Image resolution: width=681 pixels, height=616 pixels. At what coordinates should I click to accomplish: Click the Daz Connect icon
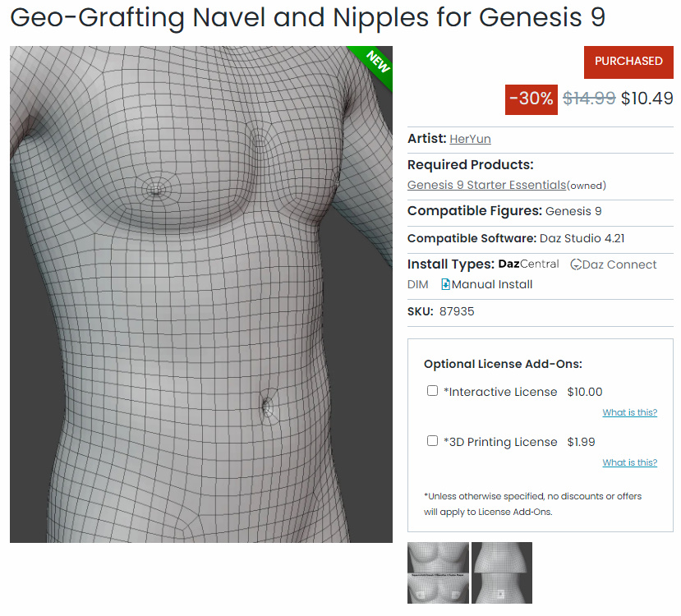coord(576,264)
